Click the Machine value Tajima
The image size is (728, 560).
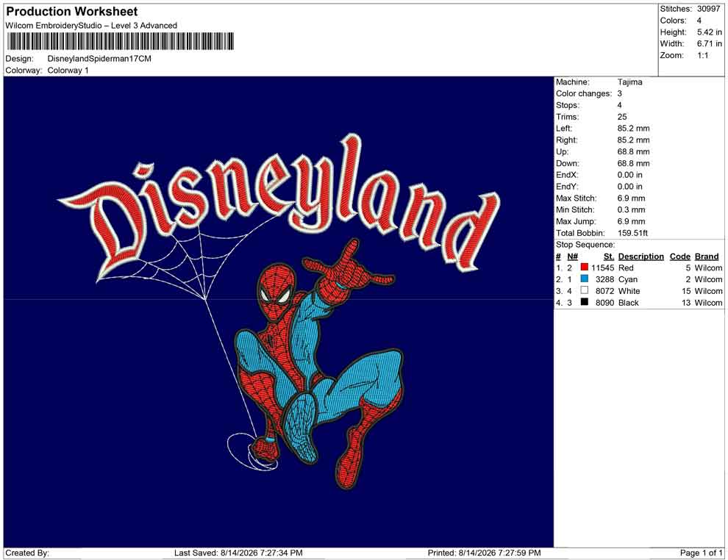click(630, 82)
